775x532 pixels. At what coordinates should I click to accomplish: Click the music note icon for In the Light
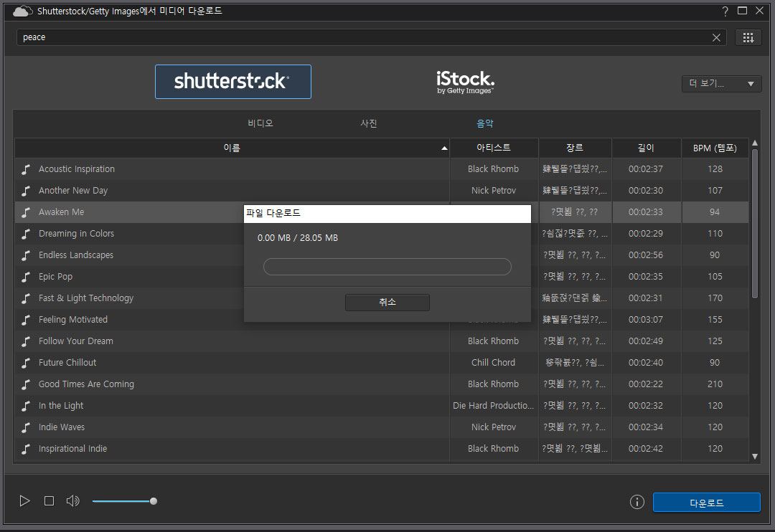[27, 406]
